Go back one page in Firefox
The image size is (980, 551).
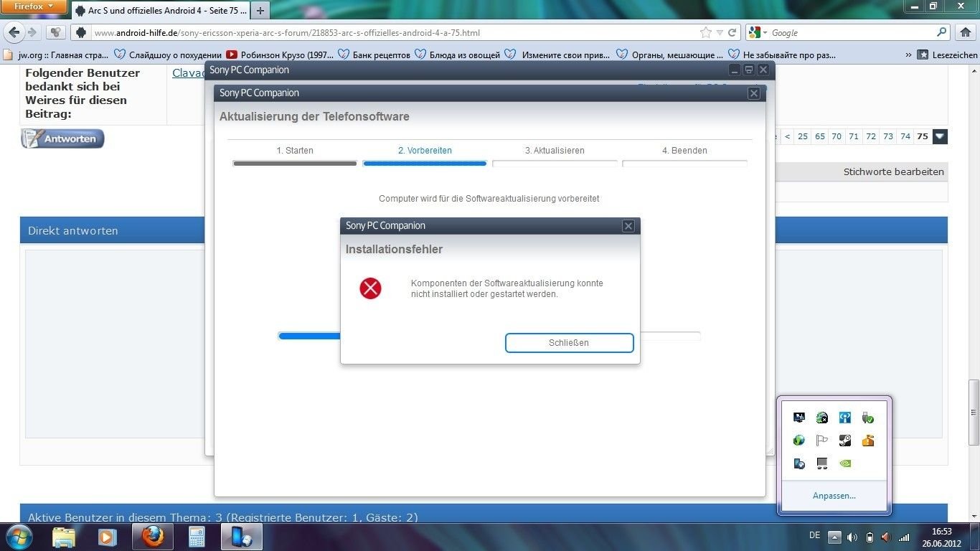click(14, 32)
